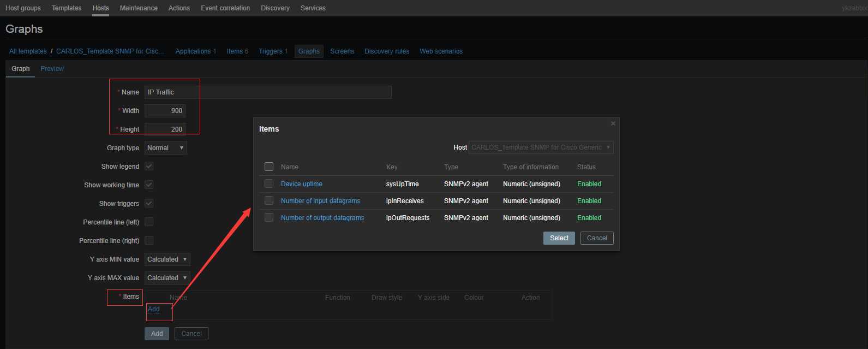
Task: Open the Graph type dropdown
Action: coord(166,147)
